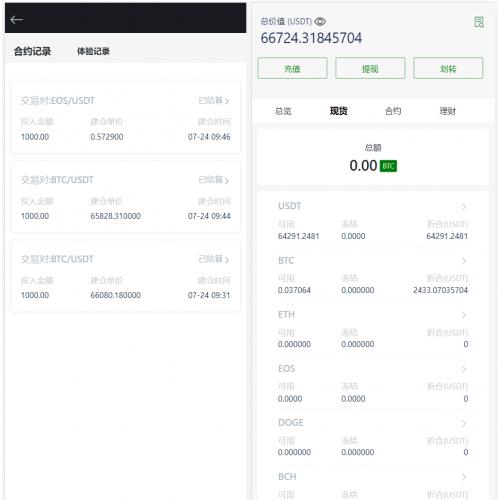500x500 pixels.
Task: Switch to the 体验记录 tab
Action: (93, 51)
